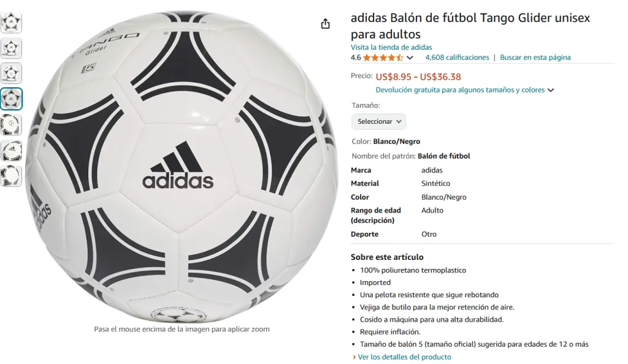Select the first ball thumbnail
The image size is (628, 364).
tap(11, 23)
